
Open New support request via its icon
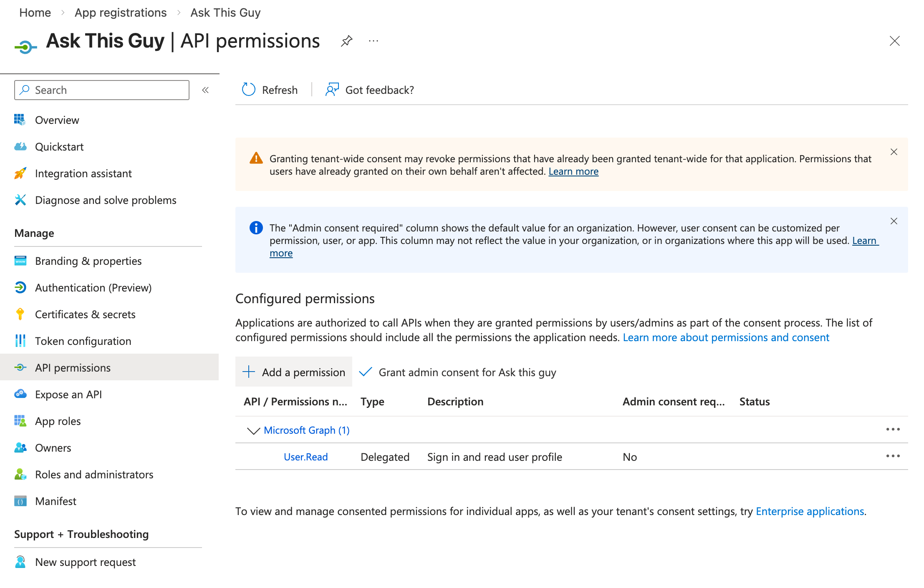coord(20,562)
